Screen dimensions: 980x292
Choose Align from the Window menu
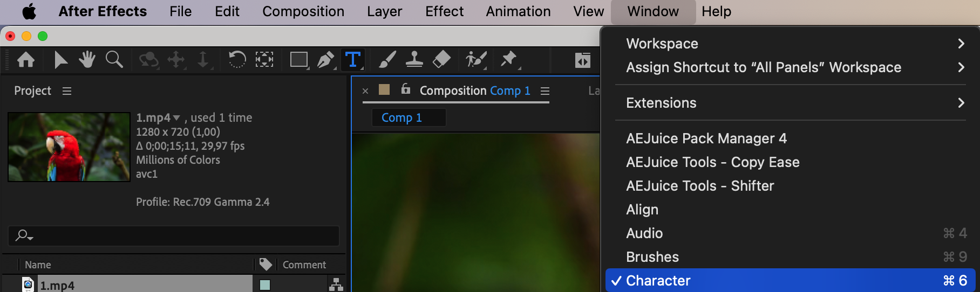pos(642,210)
